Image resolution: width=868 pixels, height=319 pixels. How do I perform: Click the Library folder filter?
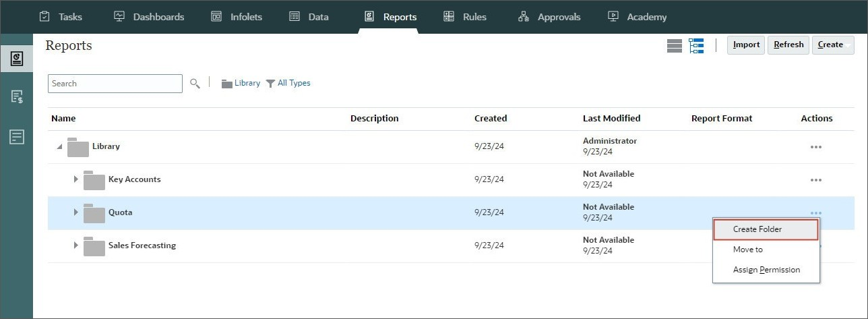tap(241, 83)
